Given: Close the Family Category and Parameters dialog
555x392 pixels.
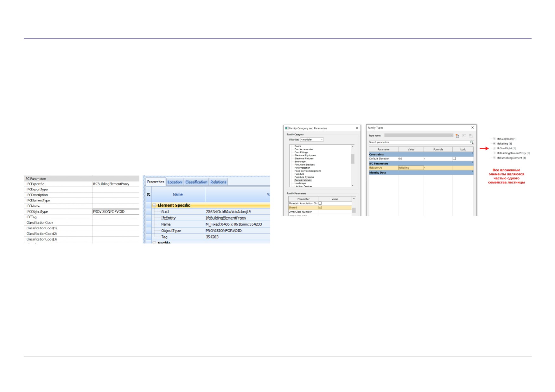Looking at the screenshot, I should (x=357, y=128).
